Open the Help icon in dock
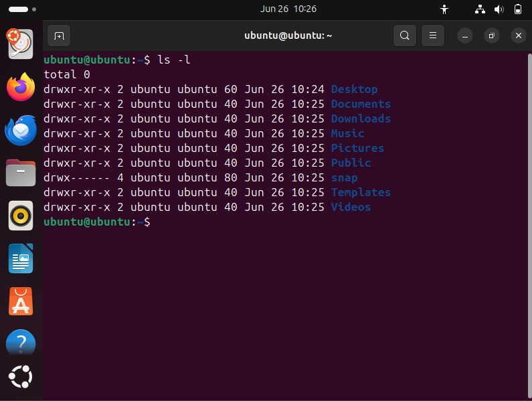The width and height of the screenshot is (532, 401). point(21,343)
